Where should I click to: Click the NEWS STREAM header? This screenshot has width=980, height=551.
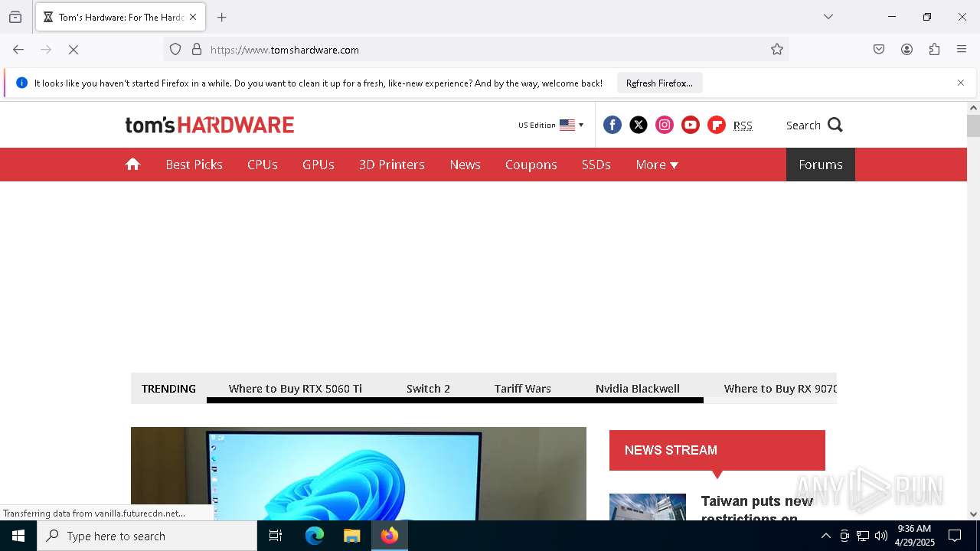717,450
